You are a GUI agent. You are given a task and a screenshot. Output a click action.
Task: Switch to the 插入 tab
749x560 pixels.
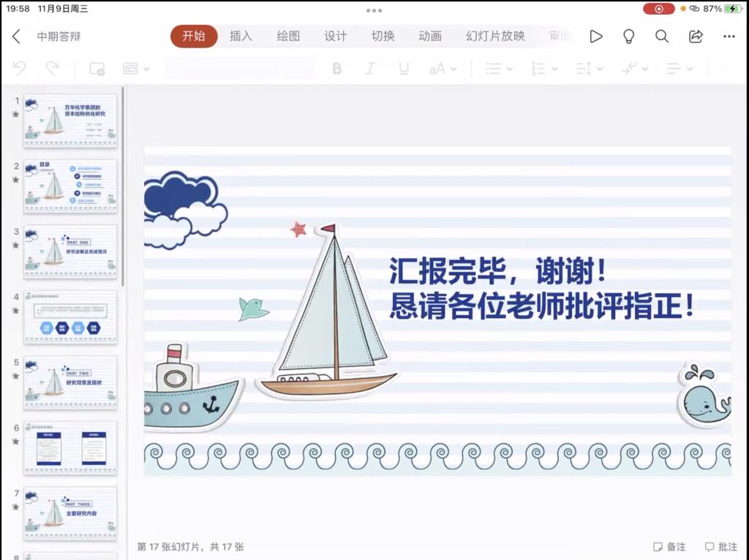[241, 37]
